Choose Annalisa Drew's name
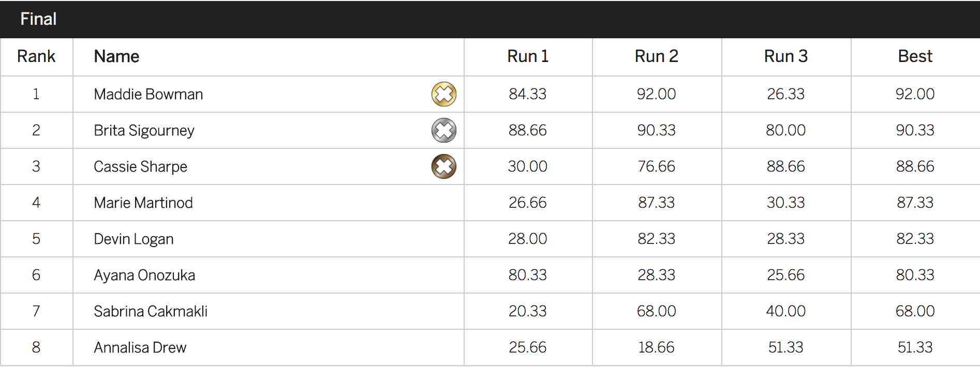The image size is (980, 367). click(x=140, y=347)
